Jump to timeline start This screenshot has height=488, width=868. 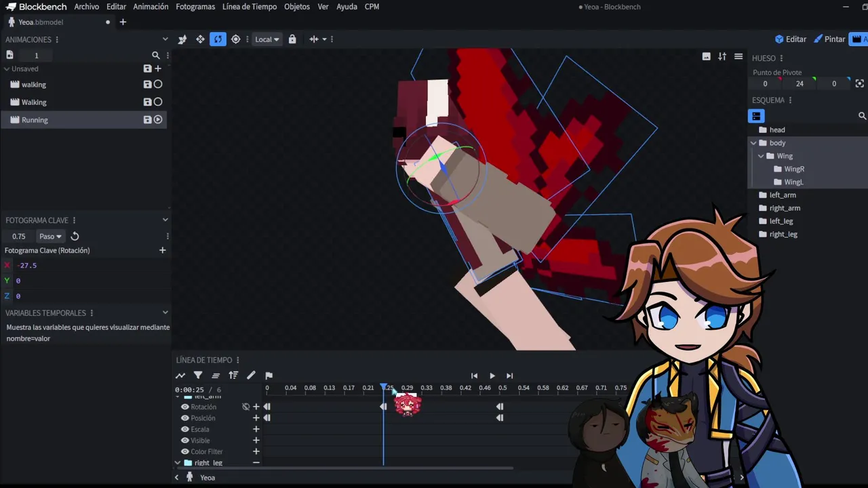(x=474, y=375)
